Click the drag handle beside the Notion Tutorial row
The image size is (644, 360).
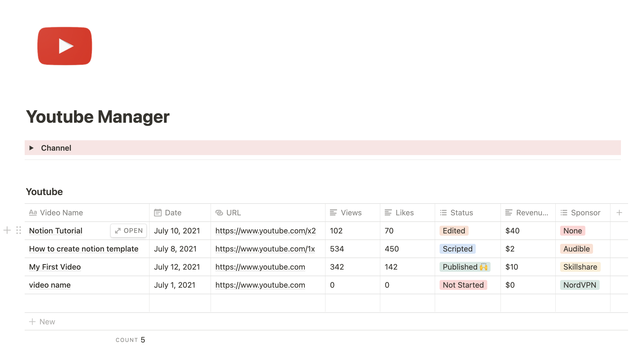19,231
